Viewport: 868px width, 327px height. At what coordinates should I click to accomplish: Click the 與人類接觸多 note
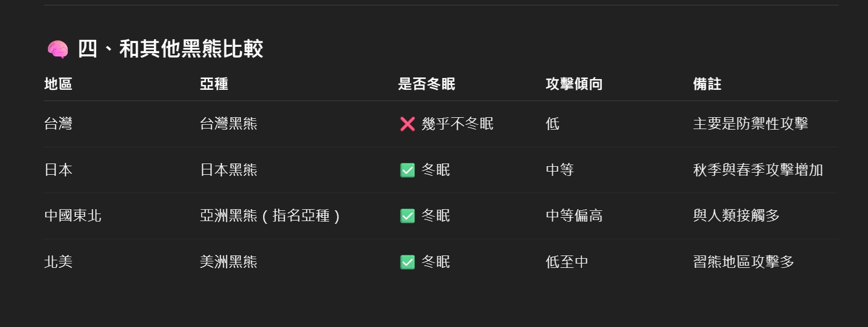tap(737, 216)
